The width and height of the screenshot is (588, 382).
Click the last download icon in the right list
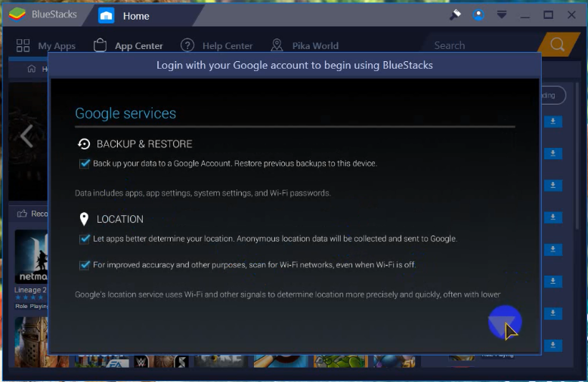tap(552, 345)
